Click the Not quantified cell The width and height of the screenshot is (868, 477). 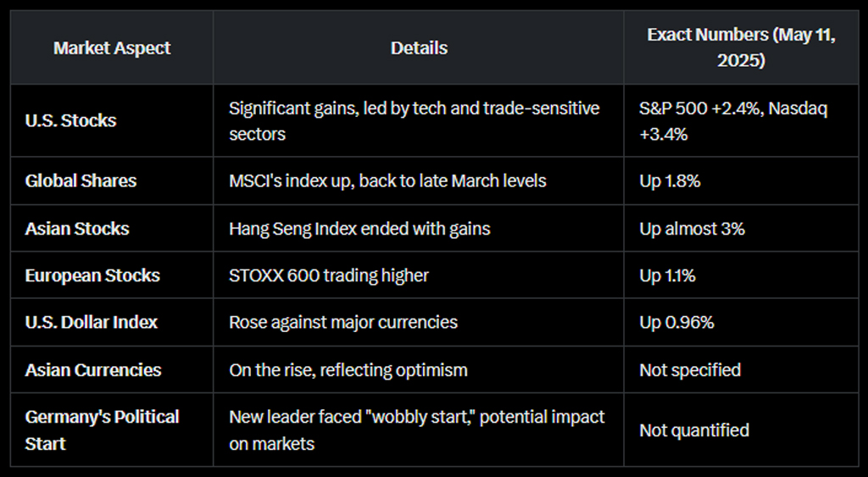click(694, 430)
